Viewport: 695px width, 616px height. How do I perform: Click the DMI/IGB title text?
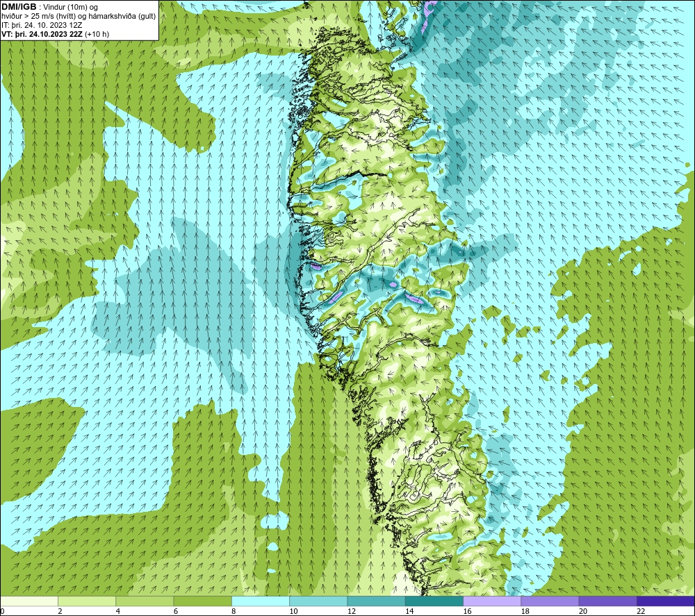(19, 7)
